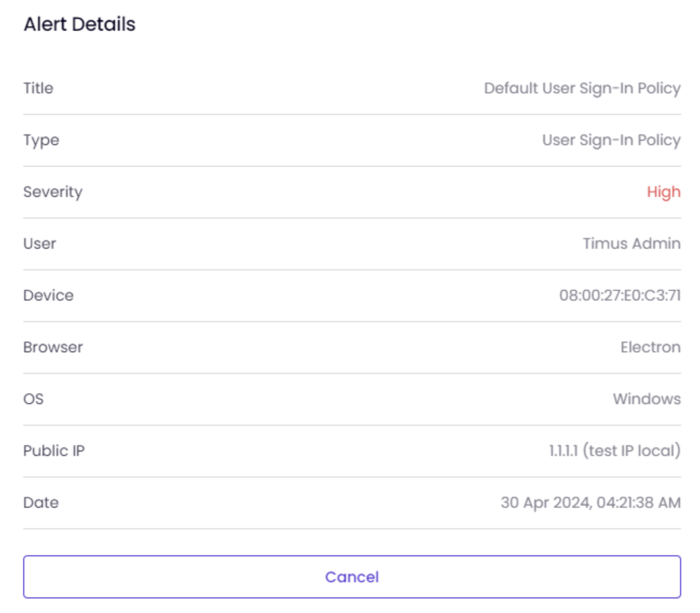The image size is (700, 613).
Task: Select the Timus Admin user value
Action: [x=632, y=243]
